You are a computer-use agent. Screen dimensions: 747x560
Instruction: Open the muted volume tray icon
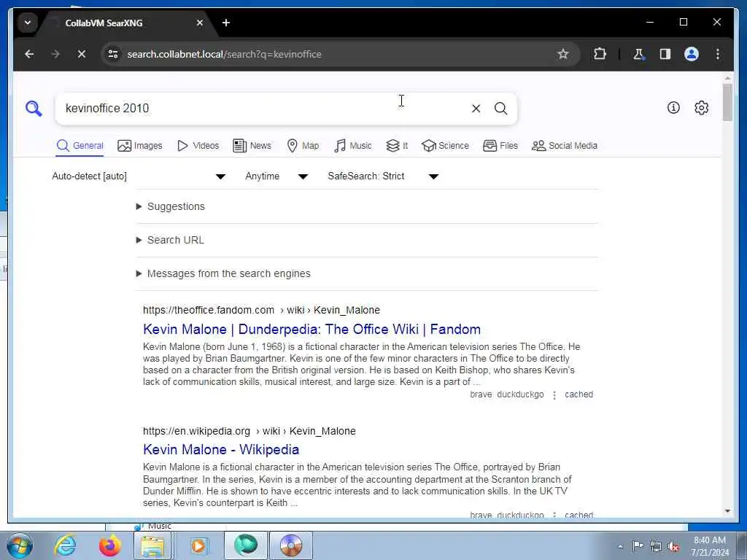[673, 547]
